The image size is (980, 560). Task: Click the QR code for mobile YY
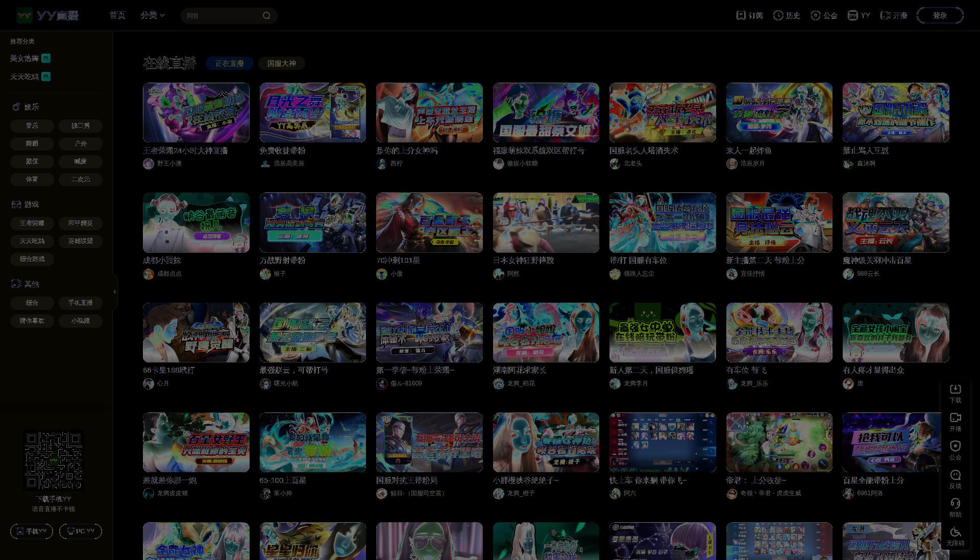pyautogui.click(x=53, y=460)
